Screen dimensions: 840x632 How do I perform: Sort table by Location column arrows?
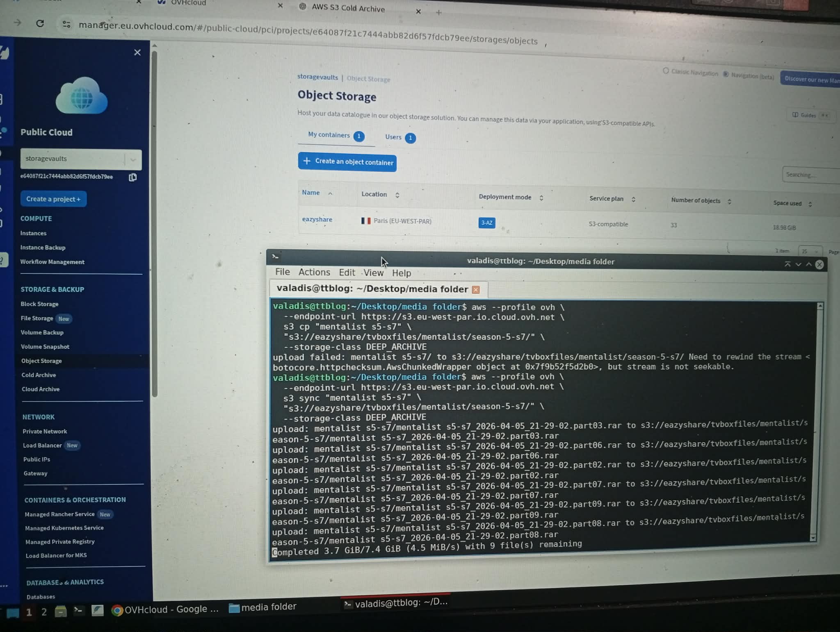(397, 195)
